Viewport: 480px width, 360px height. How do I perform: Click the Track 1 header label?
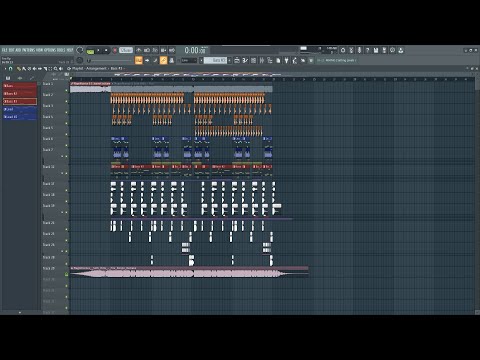click(48, 84)
